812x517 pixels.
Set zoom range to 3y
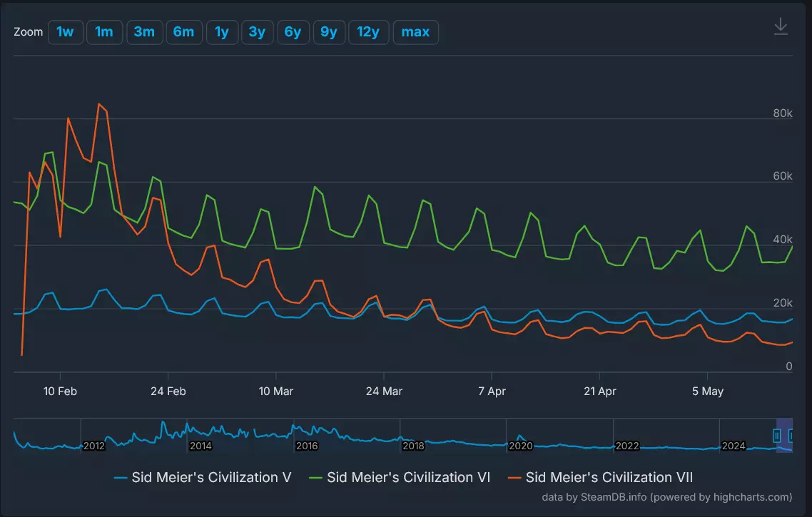257,32
